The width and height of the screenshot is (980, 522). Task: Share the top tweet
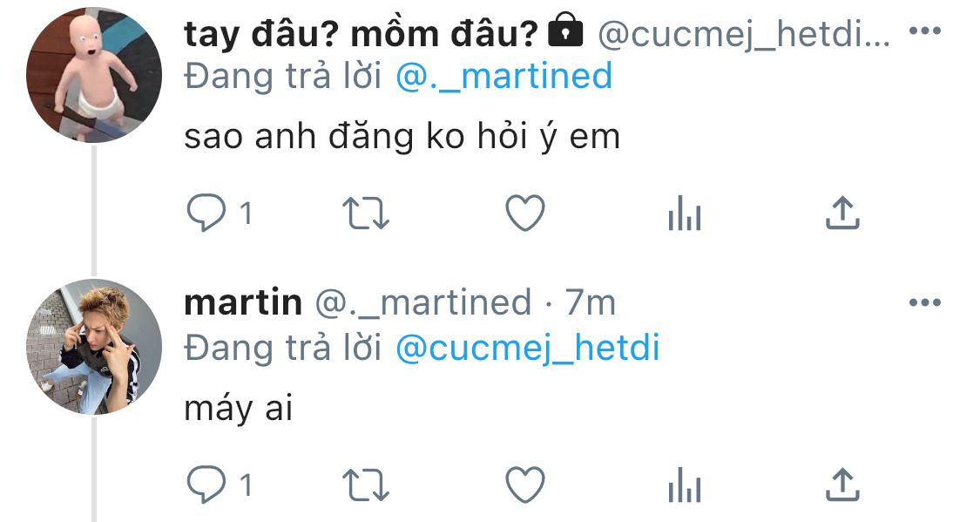coord(842,214)
